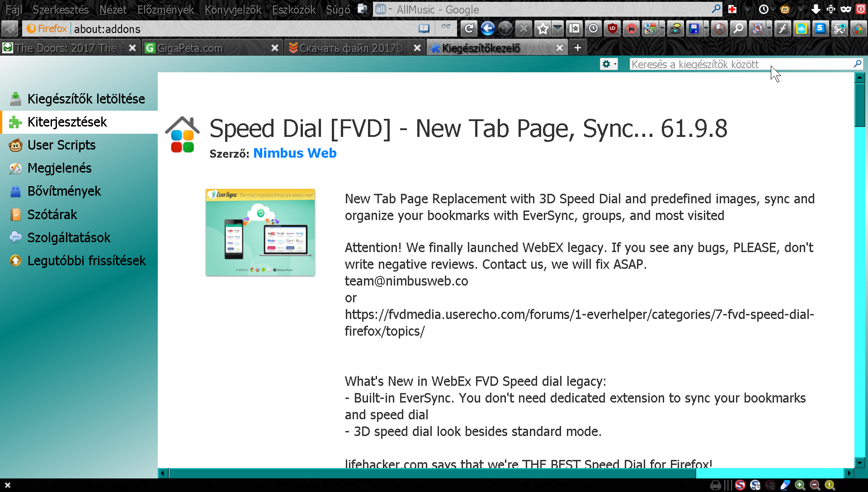Open the Előzmények menu
868x492 pixels.
[x=165, y=9]
